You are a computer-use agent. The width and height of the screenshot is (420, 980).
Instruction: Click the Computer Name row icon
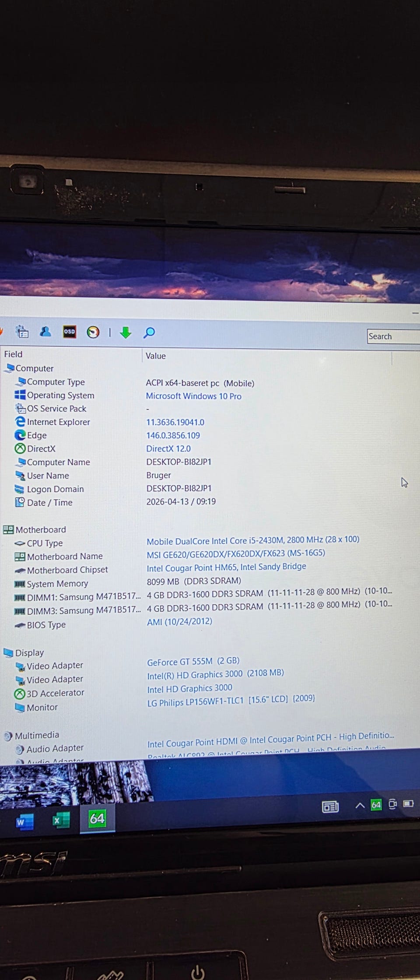click(21, 462)
